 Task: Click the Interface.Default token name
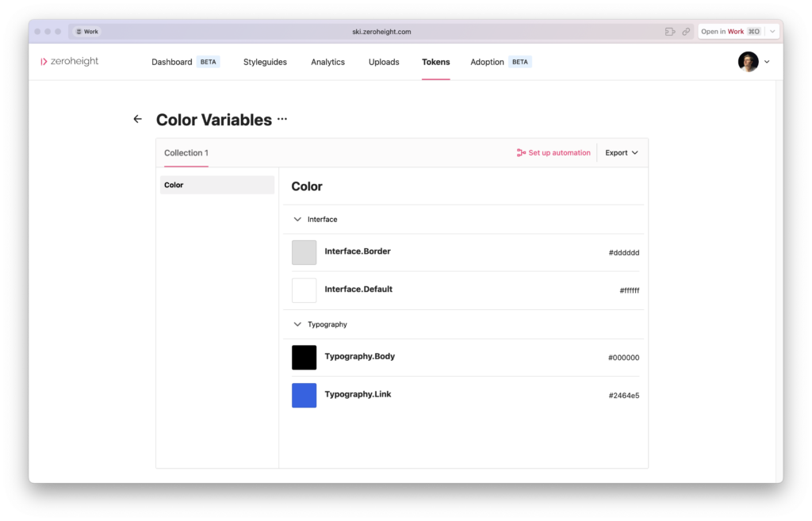(x=358, y=289)
